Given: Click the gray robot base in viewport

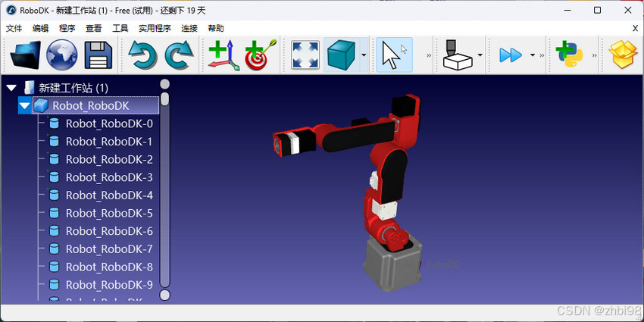Looking at the screenshot, I should click(x=392, y=265).
